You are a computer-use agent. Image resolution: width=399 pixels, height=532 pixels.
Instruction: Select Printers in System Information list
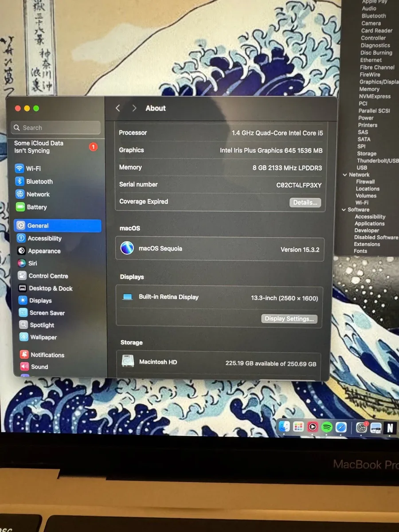(x=368, y=125)
